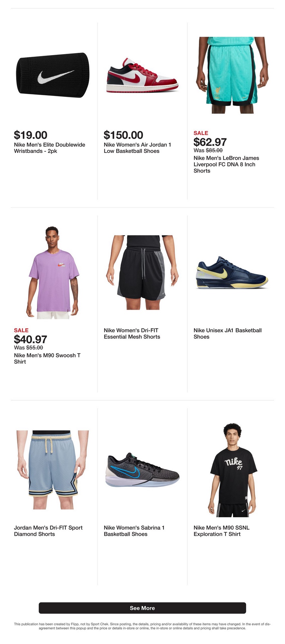Open Nike Men's M90 Swoosh T Shirt title

(47, 358)
